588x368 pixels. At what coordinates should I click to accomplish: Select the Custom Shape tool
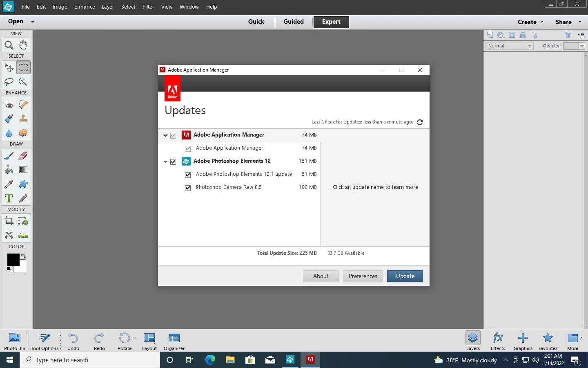click(x=23, y=184)
